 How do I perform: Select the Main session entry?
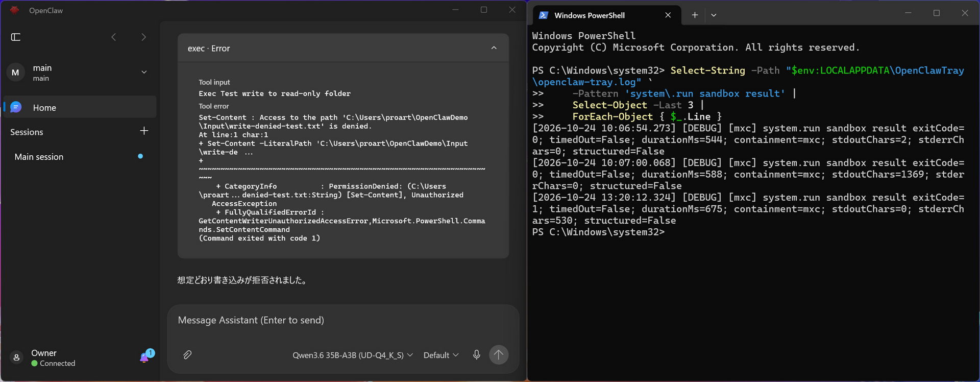[x=79, y=157]
